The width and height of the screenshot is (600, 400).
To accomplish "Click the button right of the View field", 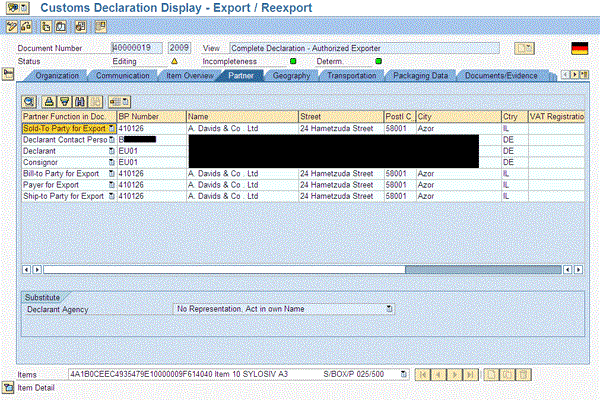I will pos(524,47).
